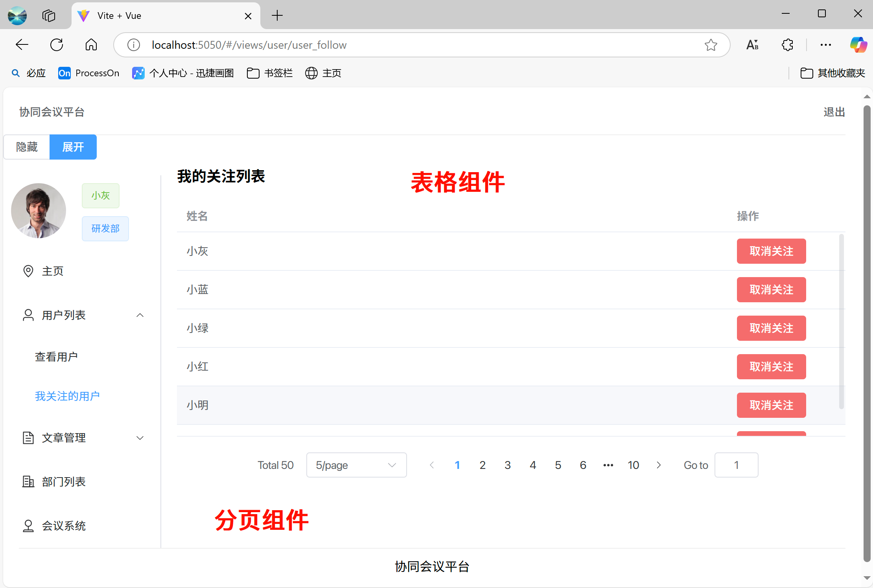Viewport: 873px width, 588px height.
Task: Open the 5/page page size dropdown
Action: [x=356, y=465]
